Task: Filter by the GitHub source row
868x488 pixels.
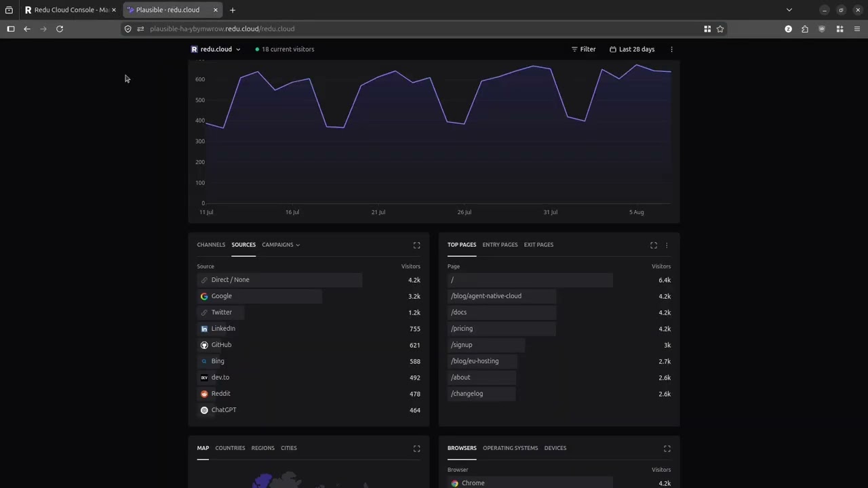Action: (309, 345)
